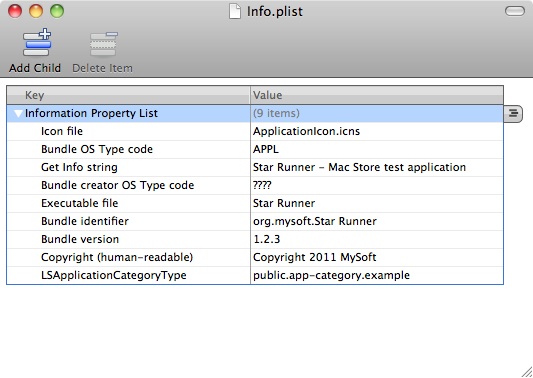
Task: Click the toolbar toggle pill button
Action: point(515,11)
